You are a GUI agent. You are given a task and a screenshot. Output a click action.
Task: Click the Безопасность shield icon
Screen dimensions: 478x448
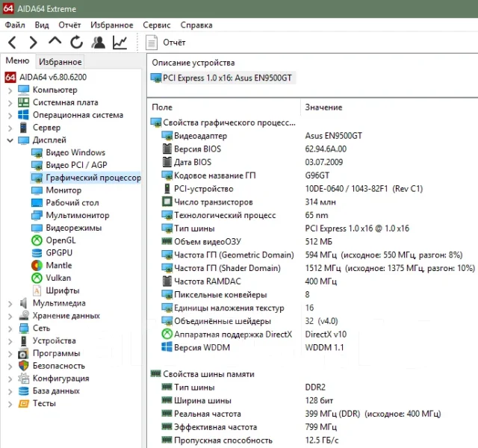click(x=23, y=366)
